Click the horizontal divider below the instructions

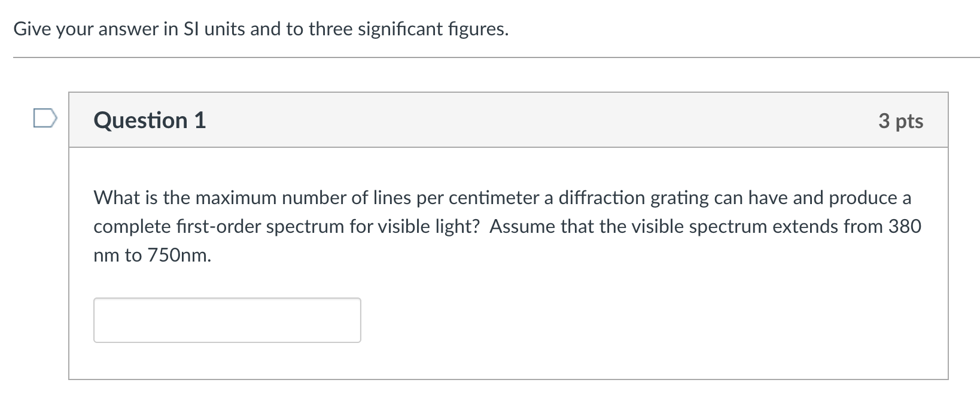[x=496, y=57]
